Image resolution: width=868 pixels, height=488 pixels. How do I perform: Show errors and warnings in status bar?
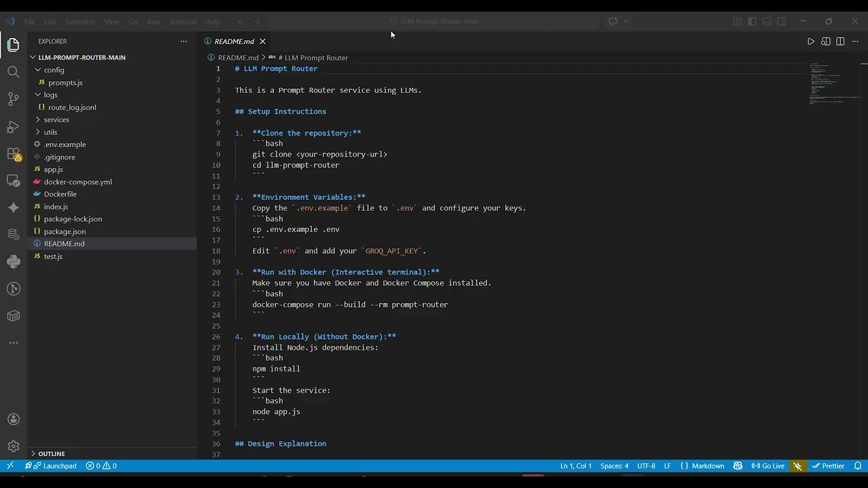(x=101, y=466)
